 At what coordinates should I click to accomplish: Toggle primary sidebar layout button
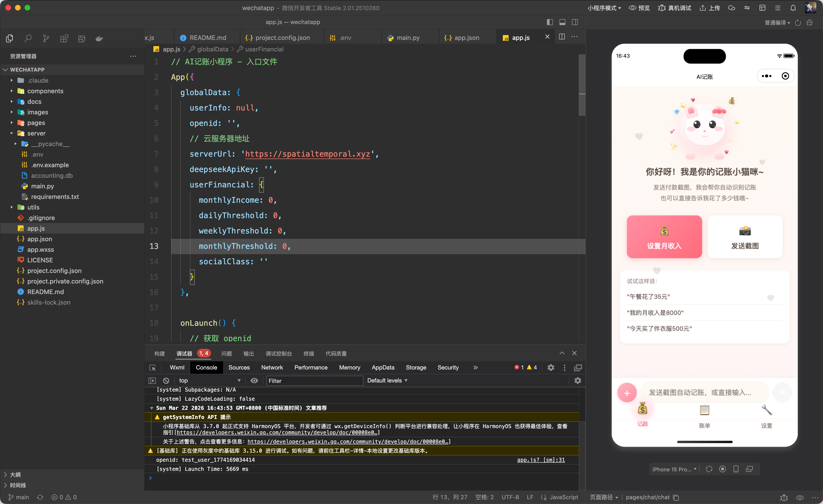550,22
